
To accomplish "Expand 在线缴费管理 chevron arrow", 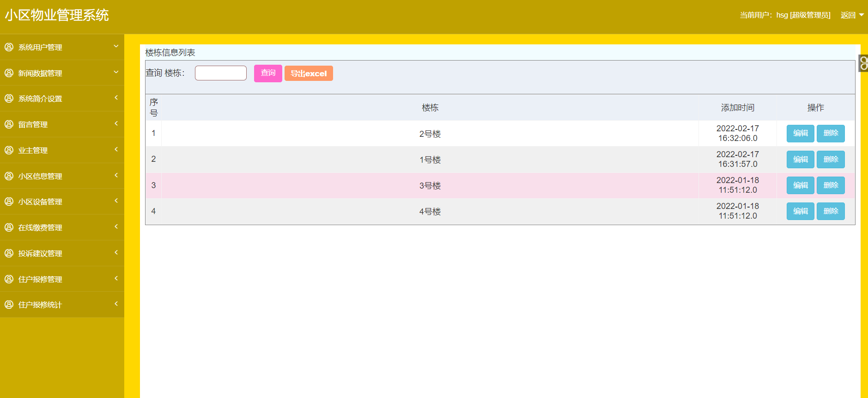I will [x=116, y=227].
